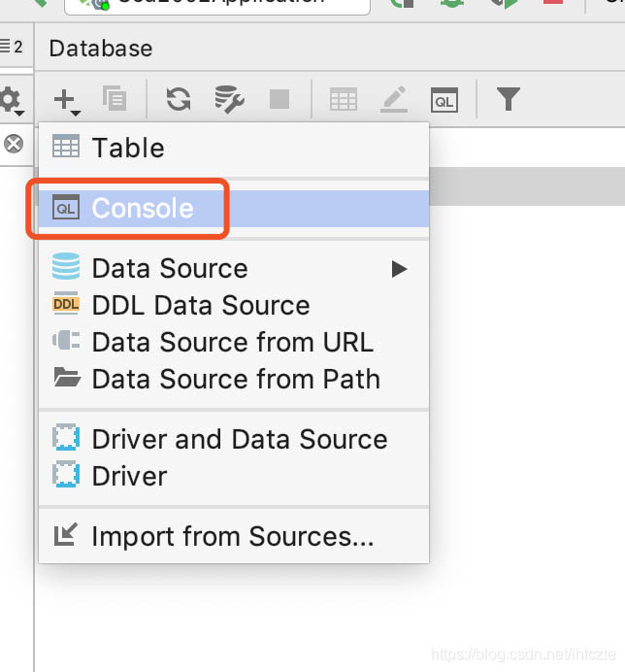Open Data Source Properties (wrench icon)
Viewport: 625px width, 672px height.
point(228,99)
